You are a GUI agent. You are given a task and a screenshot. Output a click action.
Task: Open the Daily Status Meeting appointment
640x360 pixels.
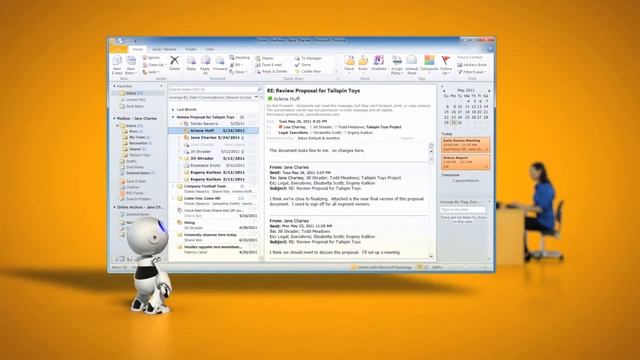point(465,145)
